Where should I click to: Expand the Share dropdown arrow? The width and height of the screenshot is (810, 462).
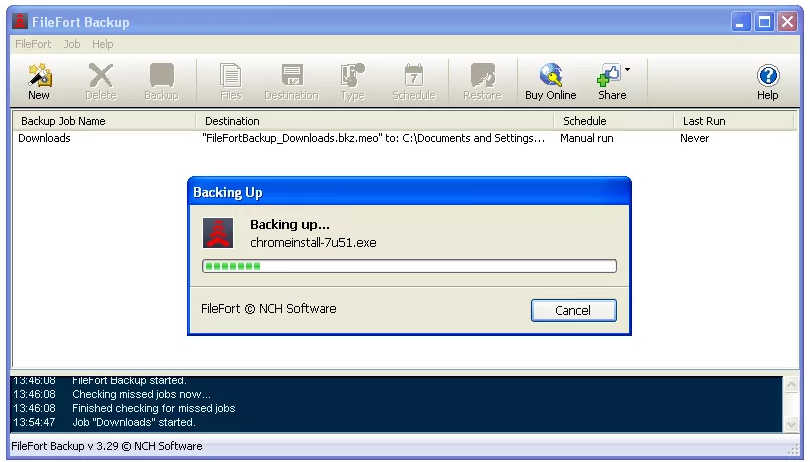tap(627, 69)
